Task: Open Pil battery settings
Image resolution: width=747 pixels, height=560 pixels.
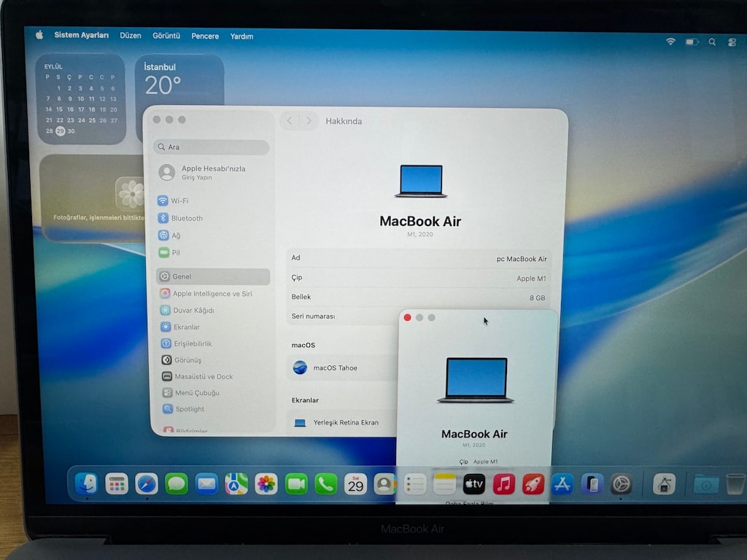Action: 169,252
